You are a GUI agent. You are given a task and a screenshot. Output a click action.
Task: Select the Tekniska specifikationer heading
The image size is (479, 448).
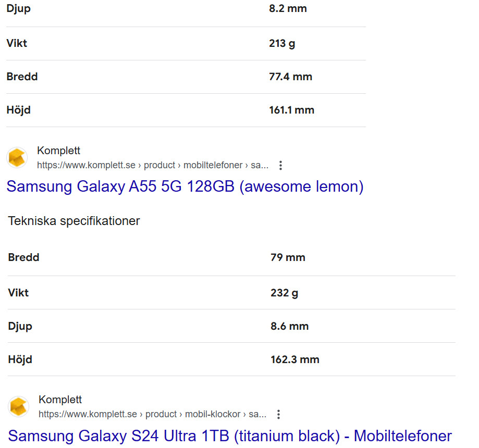74,221
